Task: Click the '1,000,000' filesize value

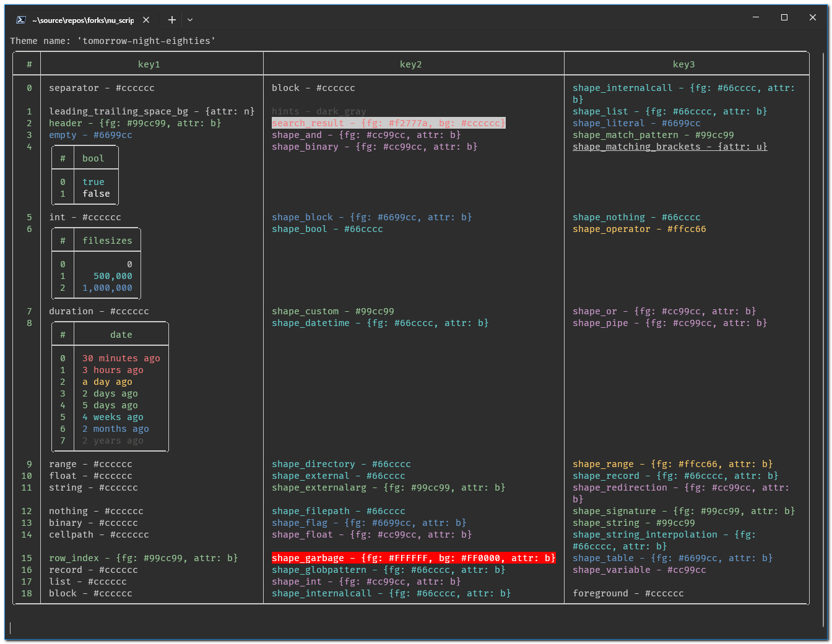Action: (108, 288)
